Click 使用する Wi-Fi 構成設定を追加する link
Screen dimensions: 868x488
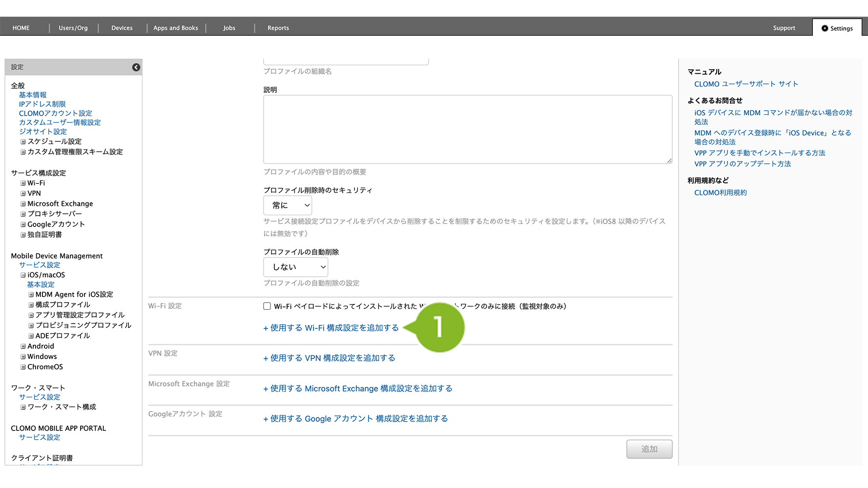tap(331, 328)
